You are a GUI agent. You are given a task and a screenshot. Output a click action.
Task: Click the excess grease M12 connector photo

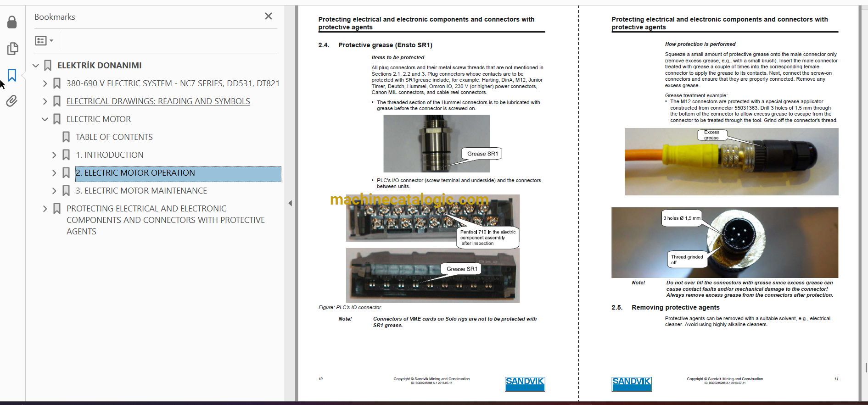731,161
